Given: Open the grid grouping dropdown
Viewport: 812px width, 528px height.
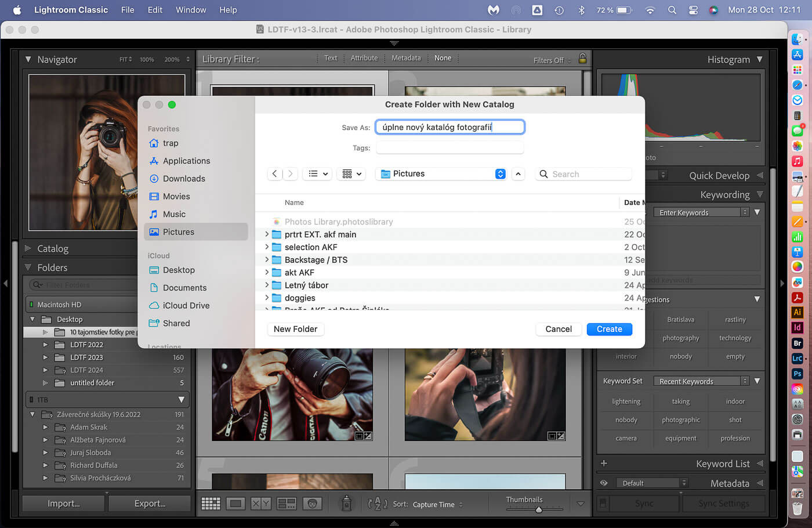Looking at the screenshot, I should 351,173.
